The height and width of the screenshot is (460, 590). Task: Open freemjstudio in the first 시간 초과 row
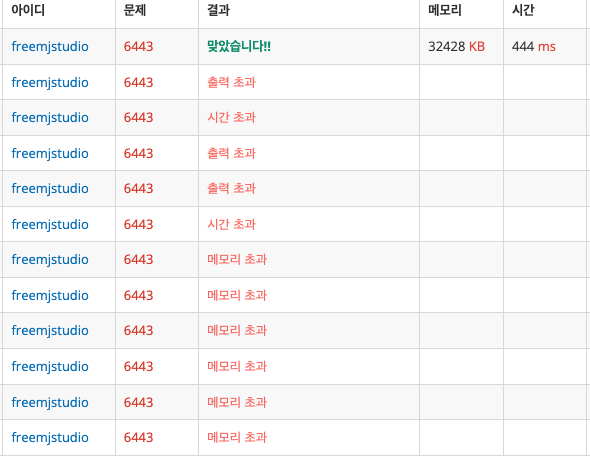[50, 117]
